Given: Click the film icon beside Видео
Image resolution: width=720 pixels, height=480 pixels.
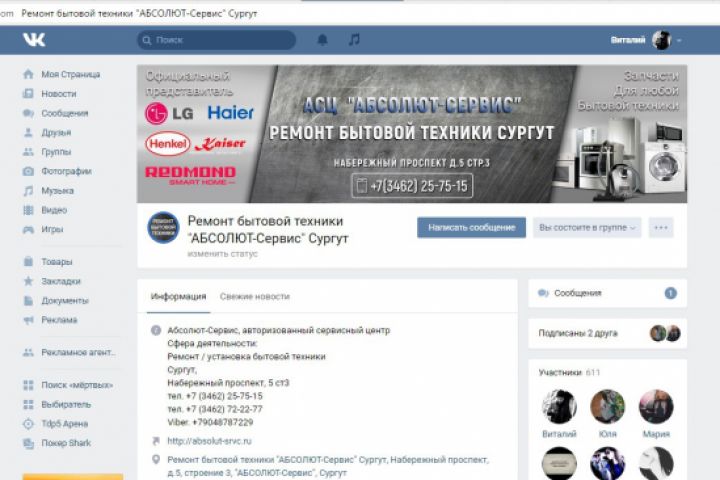Looking at the screenshot, I should pos(28,210).
